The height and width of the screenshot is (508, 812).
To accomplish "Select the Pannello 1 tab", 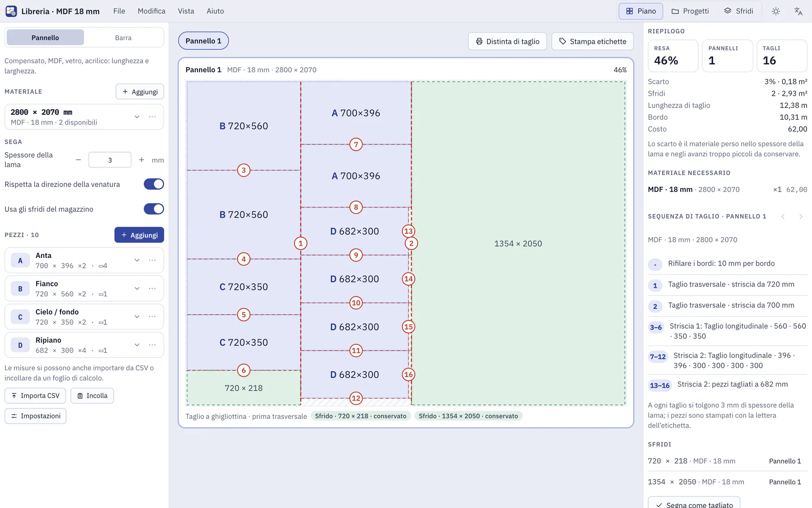I will (203, 41).
